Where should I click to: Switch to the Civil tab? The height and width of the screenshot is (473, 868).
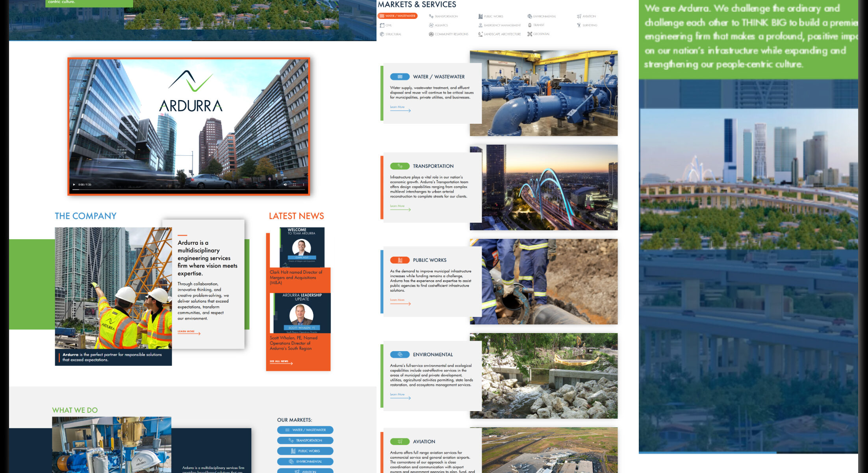click(386, 25)
